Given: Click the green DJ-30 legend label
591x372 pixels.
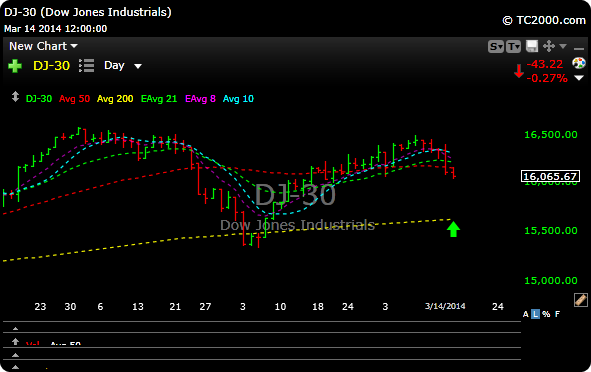Looking at the screenshot, I should pos(39,99).
